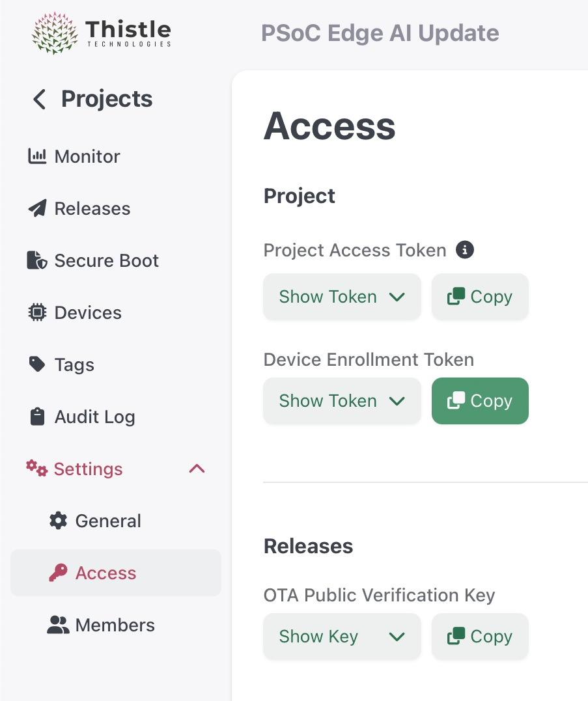588x701 pixels.
Task: Copy the Device Enrollment Token
Action: click(x=480, y=401)
